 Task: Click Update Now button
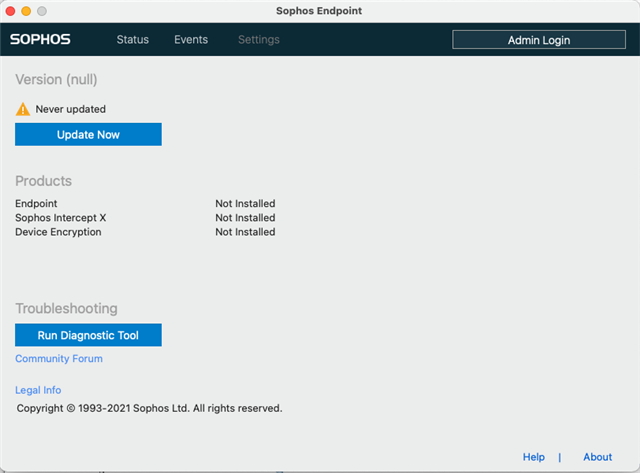tap(88, 134)
